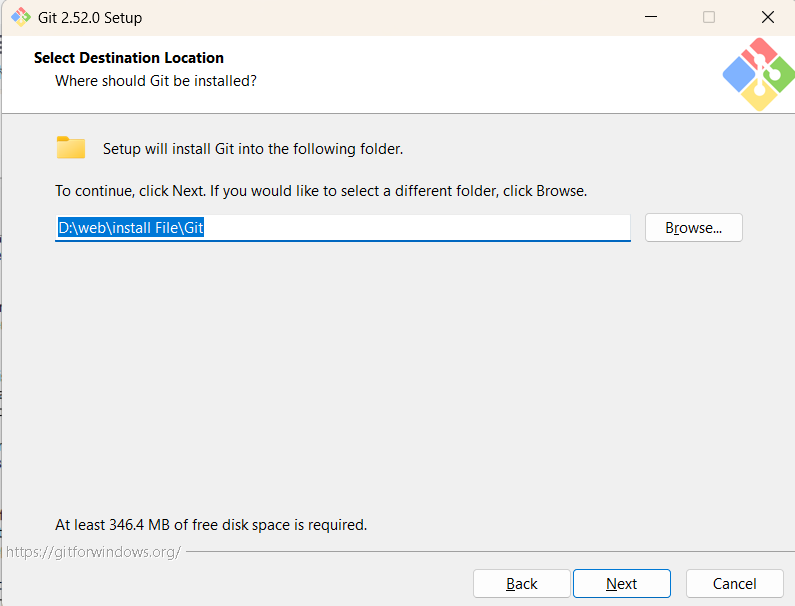Open the Browse folder dialog

click(694, 228)
